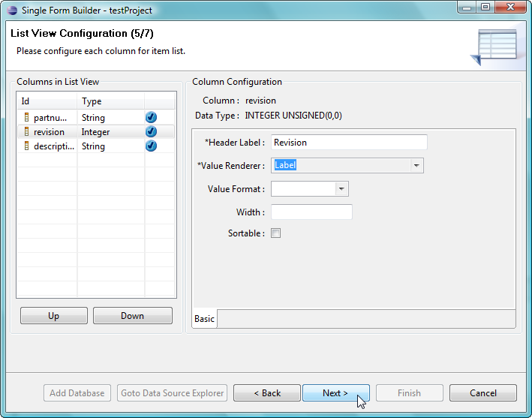Expand the Value Format combo box
Image resolution: width=532 pixels, height=418 pixels.
[341, 188]
